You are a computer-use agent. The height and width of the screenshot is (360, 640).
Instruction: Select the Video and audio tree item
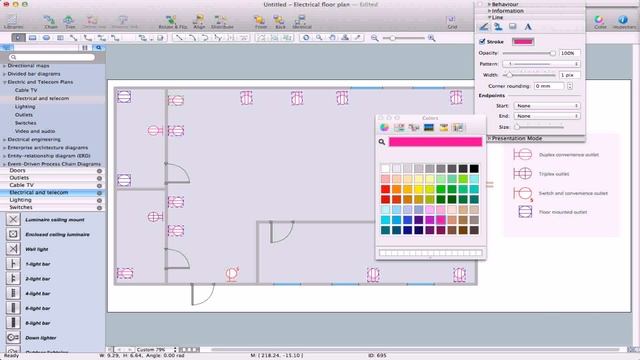pos(35,131)
